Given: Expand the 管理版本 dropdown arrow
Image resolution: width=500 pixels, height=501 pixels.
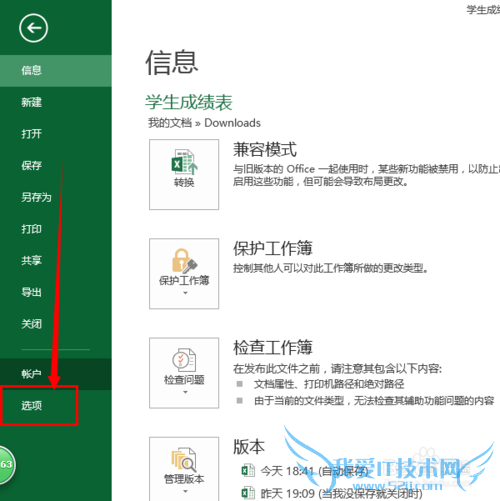Looking at the screenshot, I should (x=185, y=491).
